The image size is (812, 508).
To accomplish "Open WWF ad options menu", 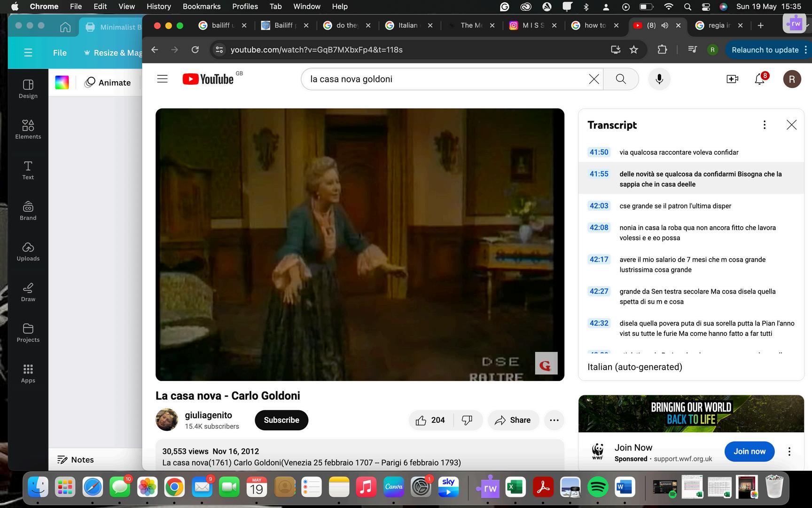I will pos(789,452).
